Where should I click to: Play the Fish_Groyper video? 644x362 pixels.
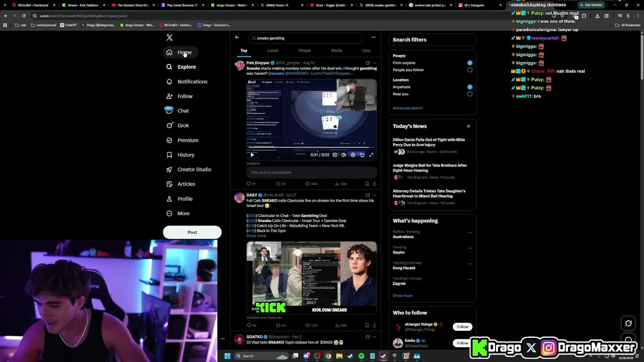(252, 155)
